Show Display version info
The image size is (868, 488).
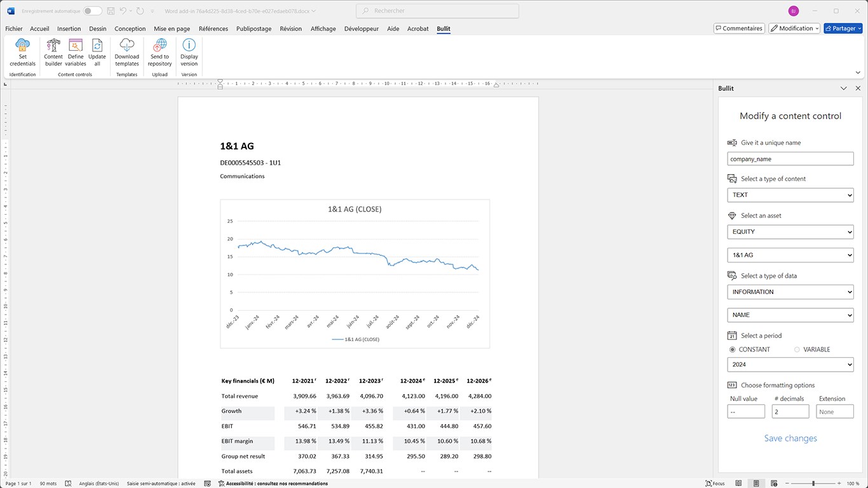coord(189,52)
